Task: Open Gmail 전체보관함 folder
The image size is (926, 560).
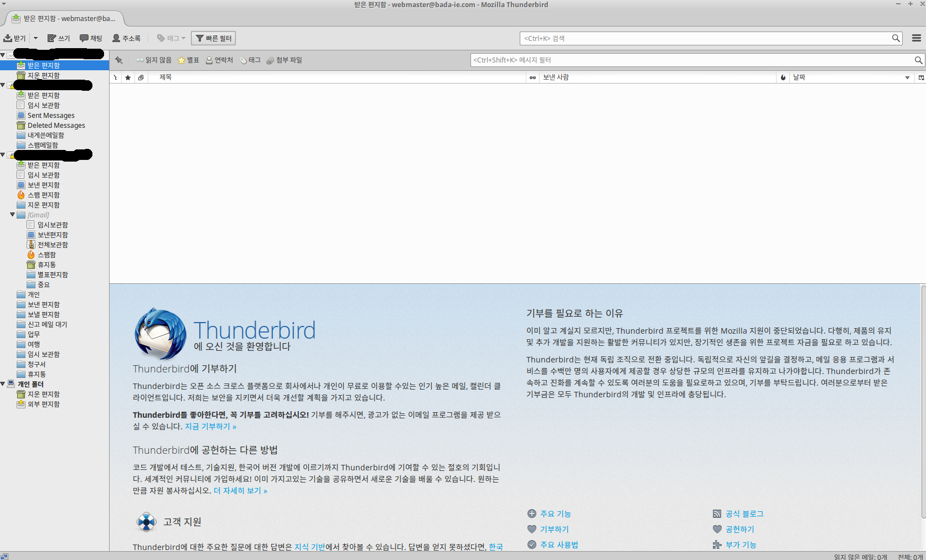Action: tap(53, 245)
